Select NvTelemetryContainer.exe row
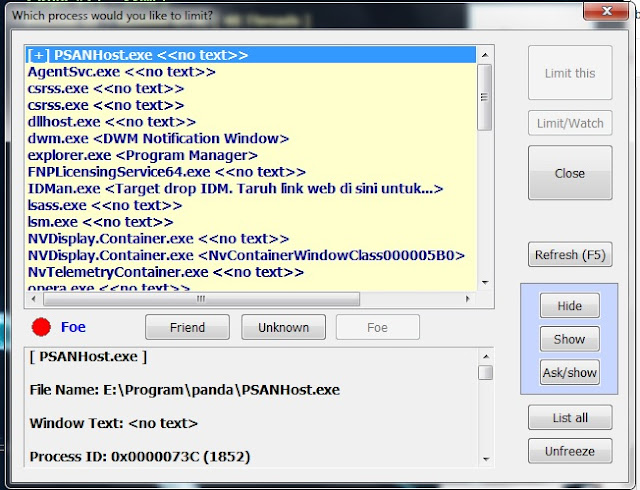Viewport: 640px width, 490px height. 251,272
